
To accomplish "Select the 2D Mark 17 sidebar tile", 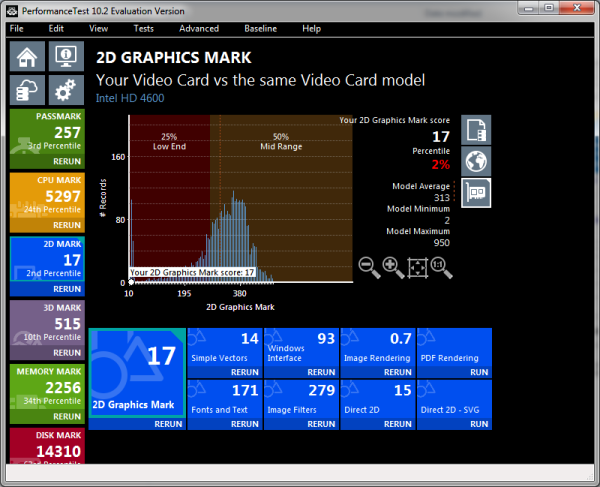I will 47,259.
